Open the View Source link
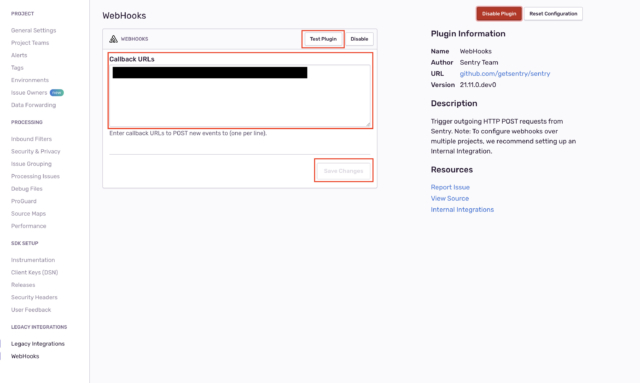Viewport: 640px width, 383px height. click(450, 198)
